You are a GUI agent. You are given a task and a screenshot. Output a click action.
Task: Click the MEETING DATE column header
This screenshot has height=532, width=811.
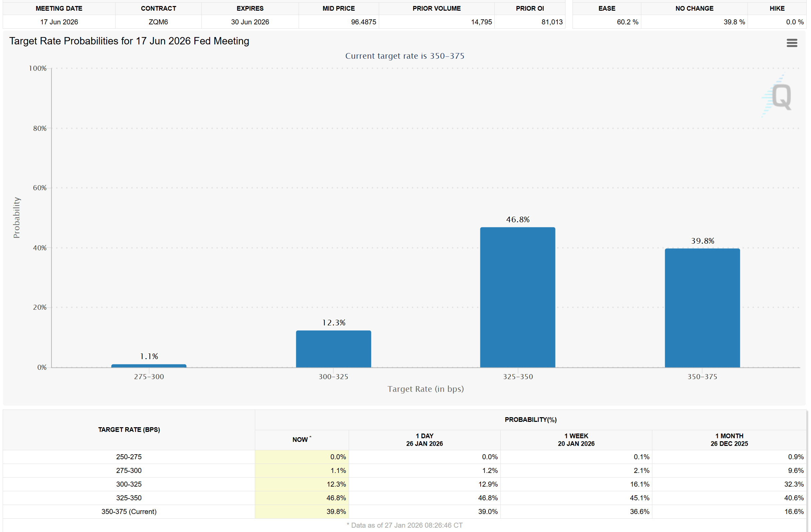click(x=59, y=9)
